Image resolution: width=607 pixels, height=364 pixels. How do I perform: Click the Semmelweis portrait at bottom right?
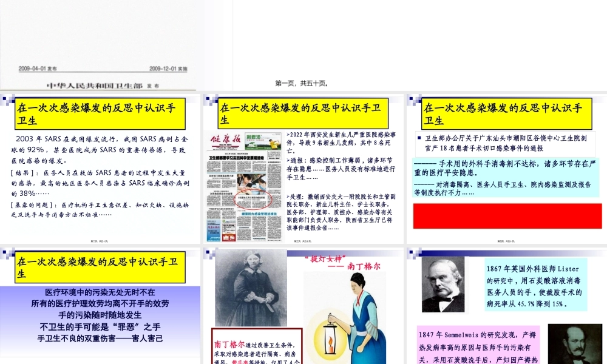[x=566, y=343]
